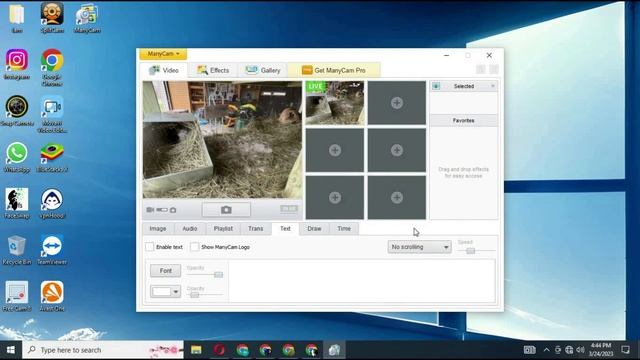
Task: Open Free Cam 8 desktop shortcut
Action: point(17,296)
